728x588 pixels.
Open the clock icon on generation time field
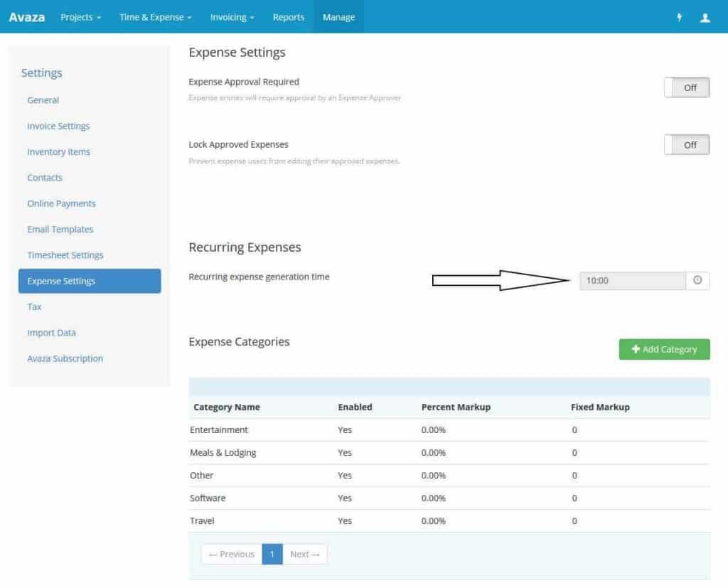(x=697, y=280)
